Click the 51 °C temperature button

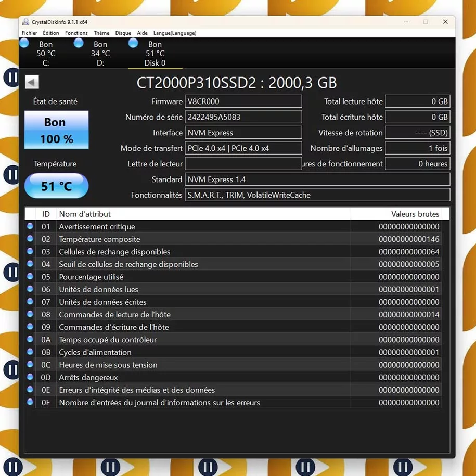[x=57, y=186]
